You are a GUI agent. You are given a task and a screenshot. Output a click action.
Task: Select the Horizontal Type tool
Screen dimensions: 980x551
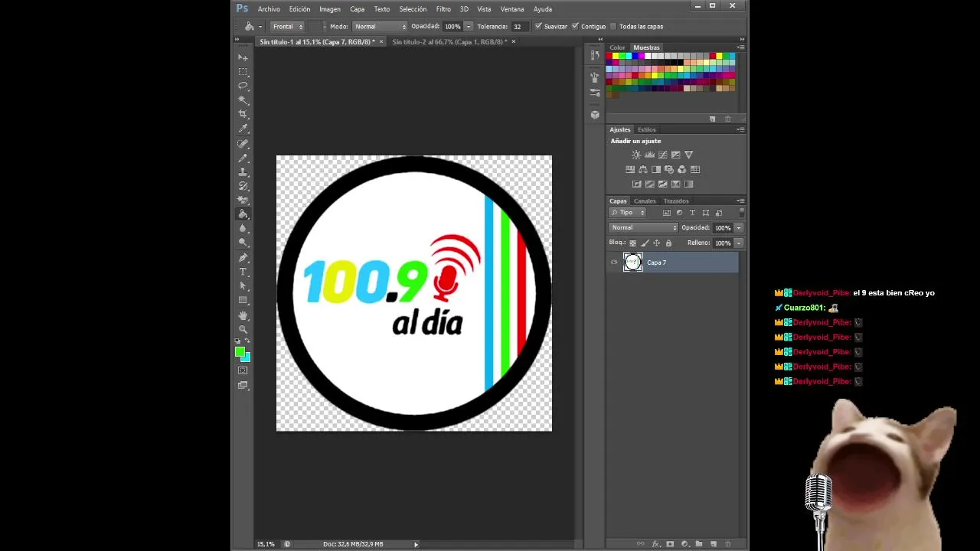(243, 272)
